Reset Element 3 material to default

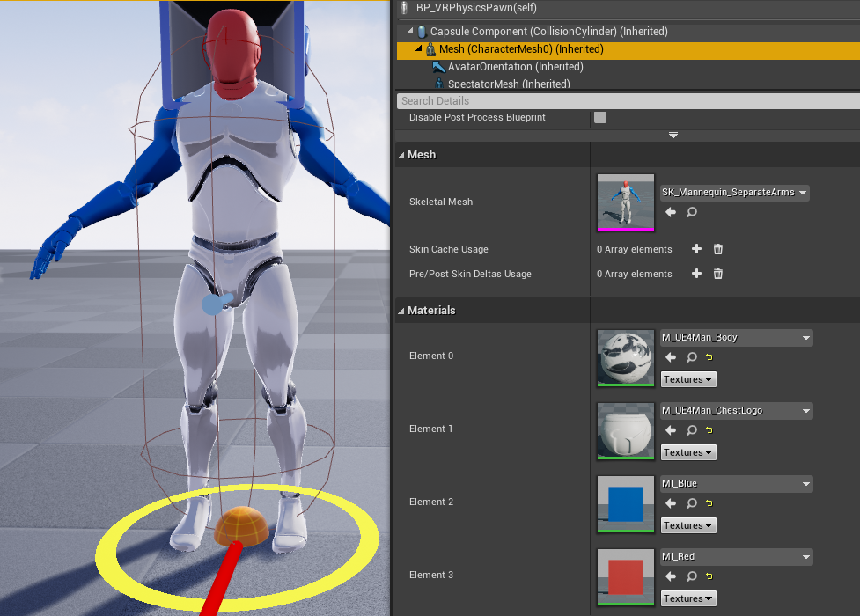tap(709, 576)
